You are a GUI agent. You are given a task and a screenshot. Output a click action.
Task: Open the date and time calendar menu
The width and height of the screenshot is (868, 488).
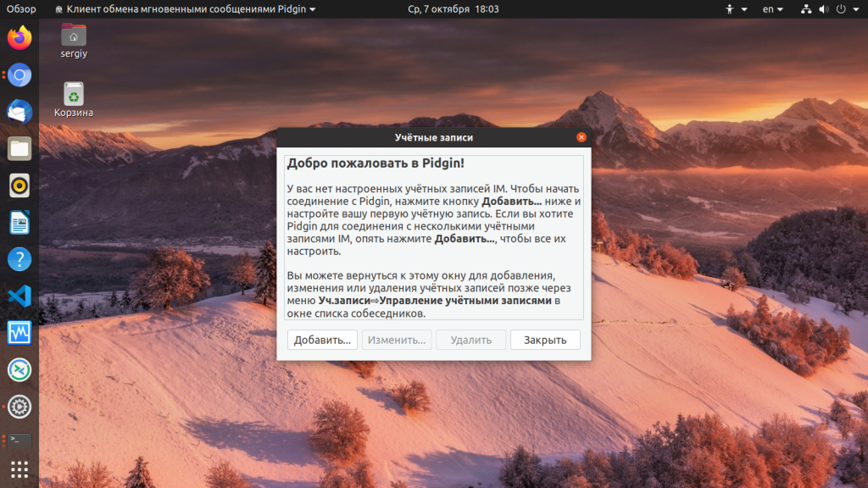pos(453,8)
